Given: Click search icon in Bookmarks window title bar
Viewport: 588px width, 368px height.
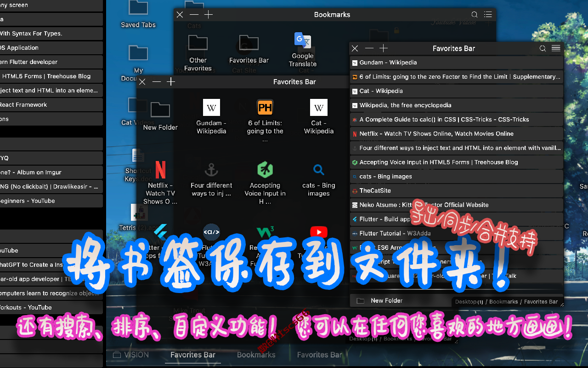Looking at the screenshot, I should tap(475, 15).
